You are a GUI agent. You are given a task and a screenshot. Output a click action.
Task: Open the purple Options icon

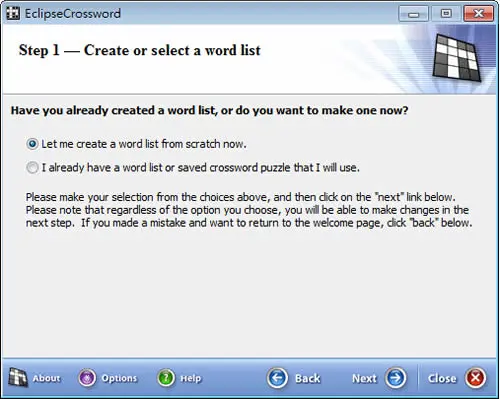coord(87,378)
